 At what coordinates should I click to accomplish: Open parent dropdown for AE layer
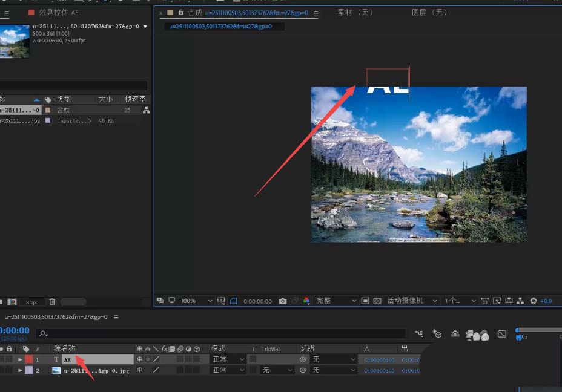pyautogui.click(x=334, y=359)
